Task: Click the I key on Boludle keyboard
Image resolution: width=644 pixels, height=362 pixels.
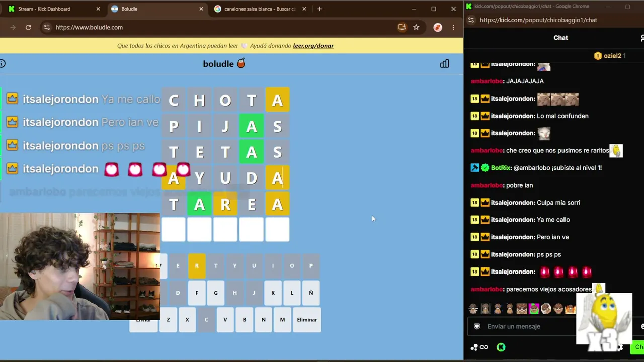Action: pyautogui.click(x=273, y=266)
